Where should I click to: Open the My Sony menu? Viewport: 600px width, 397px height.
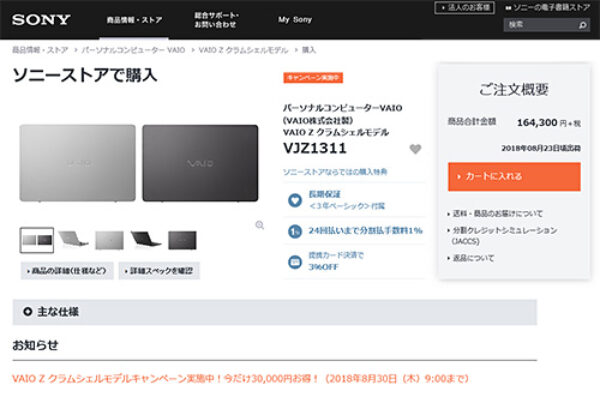tap(295, 20)
